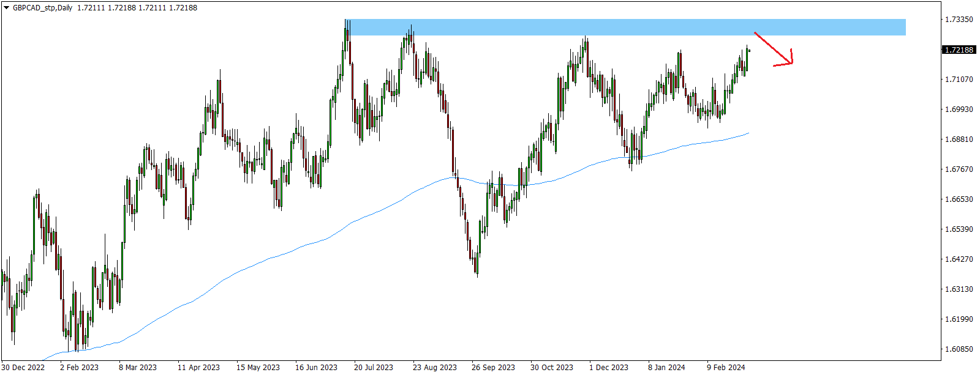Click the 1.60850 price axis label
The height and width of the screenshot is (375, 980).
[x=959, y=349]
